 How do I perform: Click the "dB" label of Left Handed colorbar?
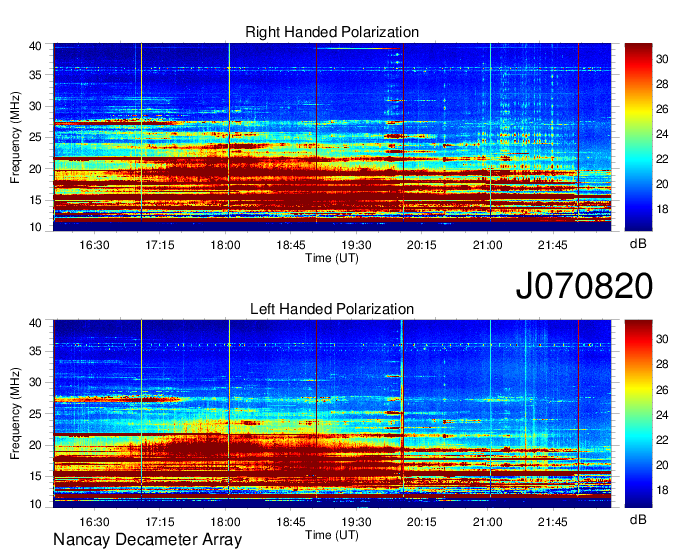(638, 519)
